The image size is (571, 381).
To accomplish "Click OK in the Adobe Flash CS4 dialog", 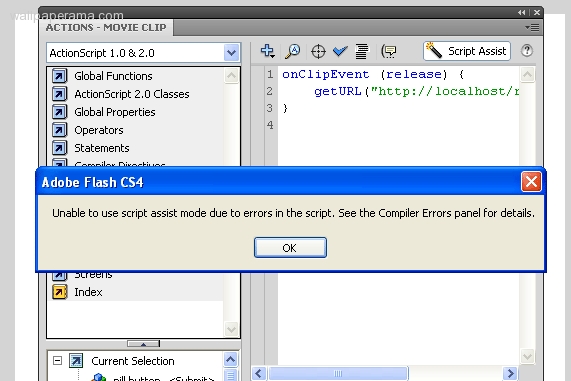I will pos(290,248).
